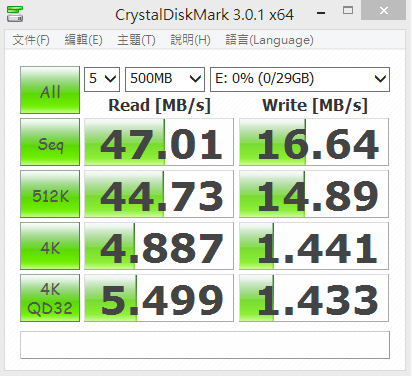The width and height of the screenshot is (412, 376).
Task: Expand the test count dropdown showing 5
Action: point(102,79)
